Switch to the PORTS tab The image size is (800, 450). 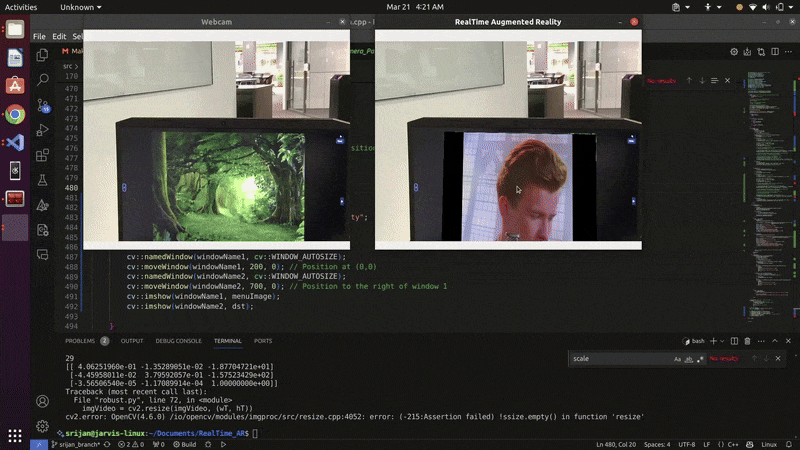[263, 341]
